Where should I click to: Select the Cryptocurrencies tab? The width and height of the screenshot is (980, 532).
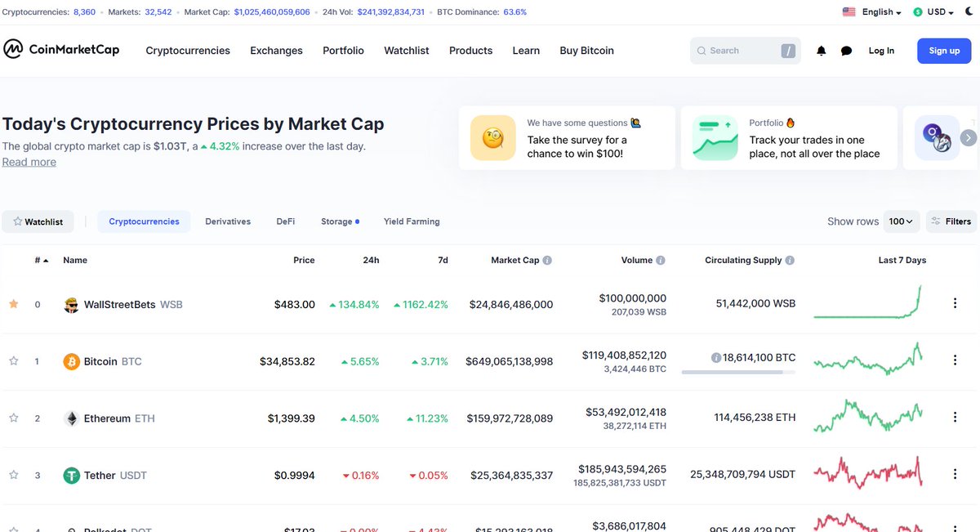click(144, 221)
